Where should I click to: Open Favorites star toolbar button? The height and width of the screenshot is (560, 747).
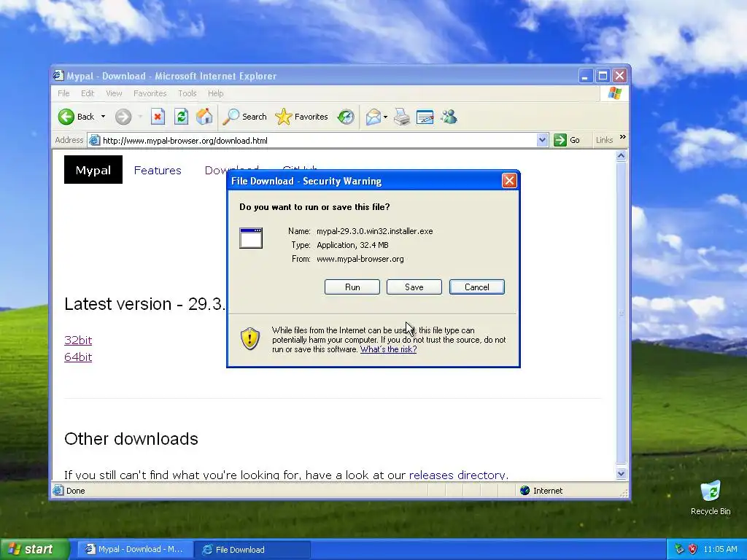point(301,117)
